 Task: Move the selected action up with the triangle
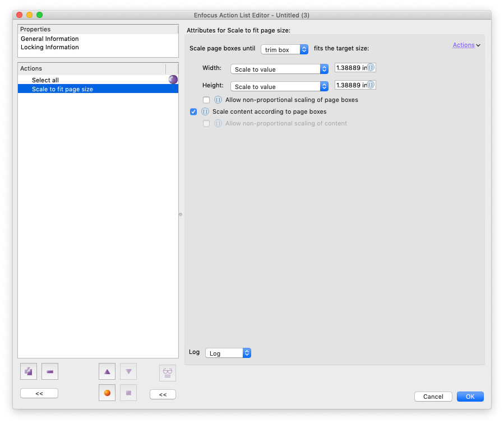[x=107, y=371]
